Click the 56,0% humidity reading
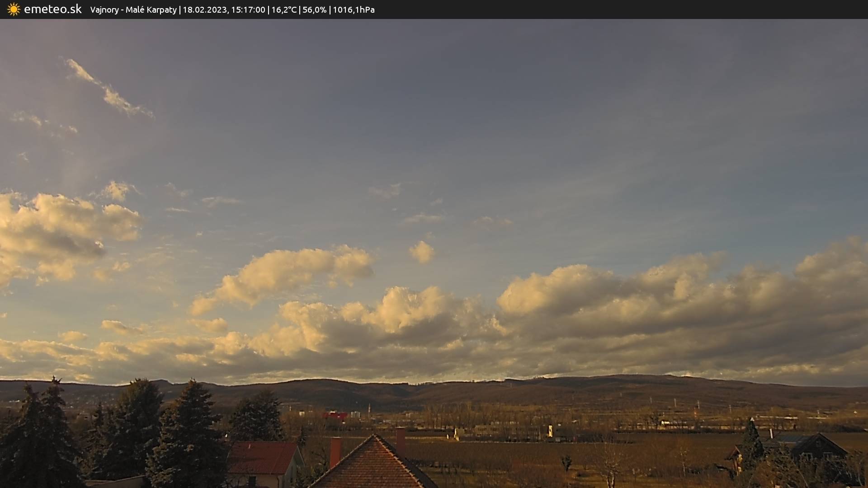Viewport: 868px width, 488px height. click(314, 10)
